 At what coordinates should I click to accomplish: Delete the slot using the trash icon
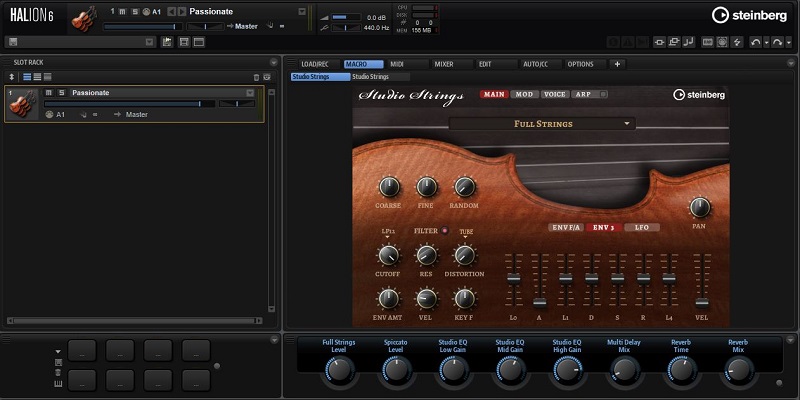click(x=257, y=76)
